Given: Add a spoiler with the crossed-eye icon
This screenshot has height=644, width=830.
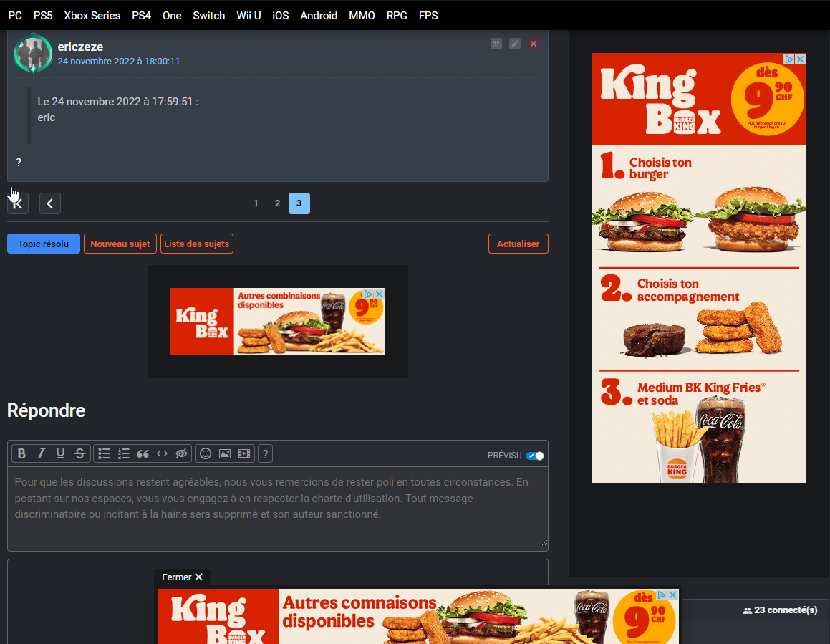Looking at the screenshot, I should (x=181, y=453).
